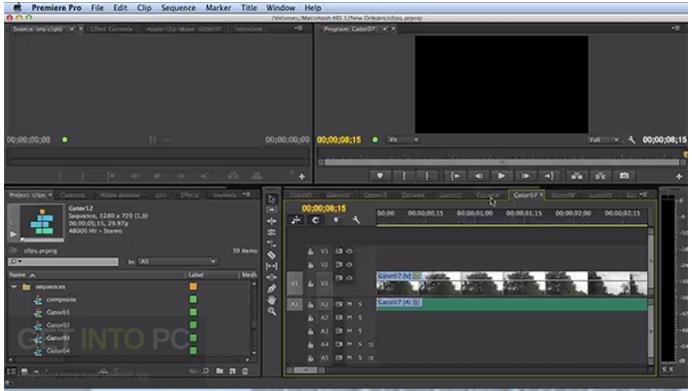
Task: Select the Rolling Edit tool
Action: (272, 232)
